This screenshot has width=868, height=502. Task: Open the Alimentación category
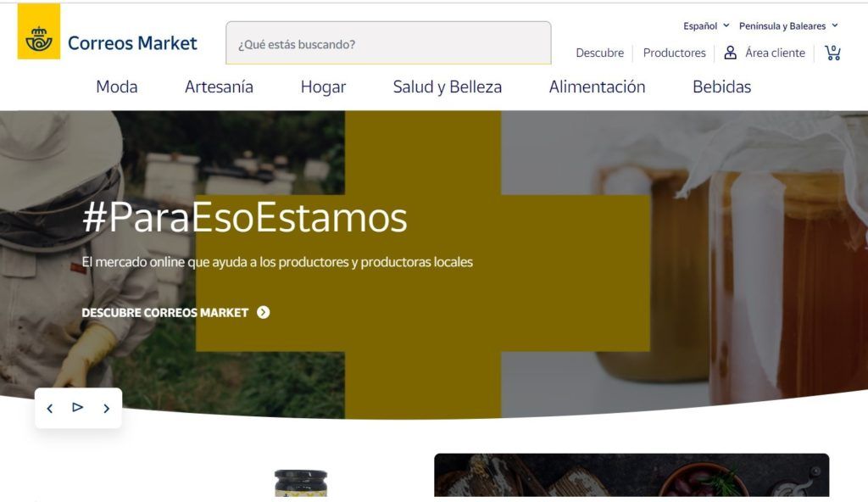click(x=597, y=87)
